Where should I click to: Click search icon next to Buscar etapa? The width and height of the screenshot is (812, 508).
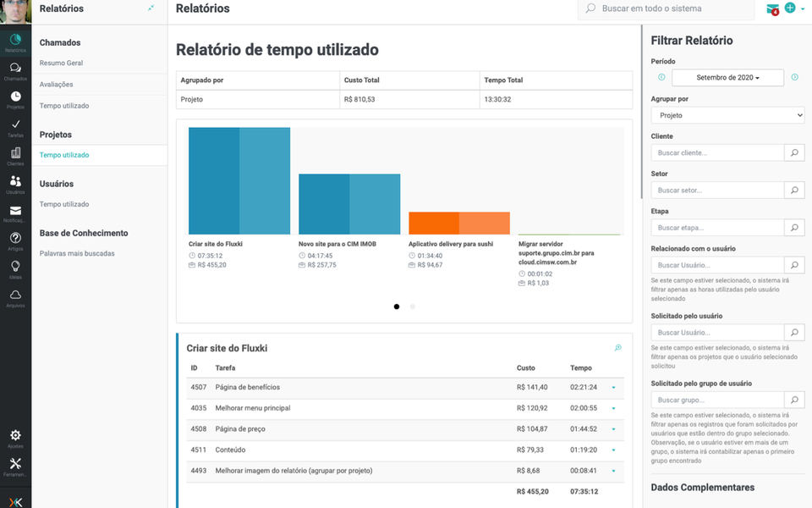click(794, 228)
